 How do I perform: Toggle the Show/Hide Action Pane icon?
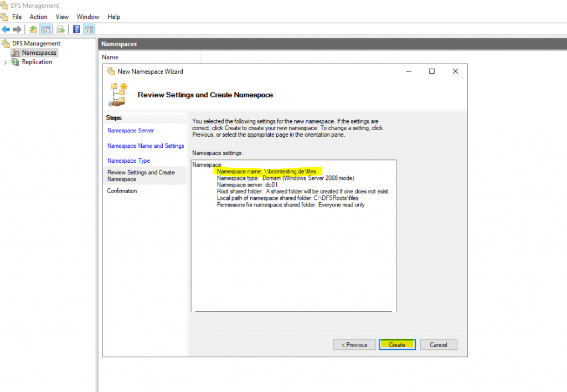[x=89, y=29]
